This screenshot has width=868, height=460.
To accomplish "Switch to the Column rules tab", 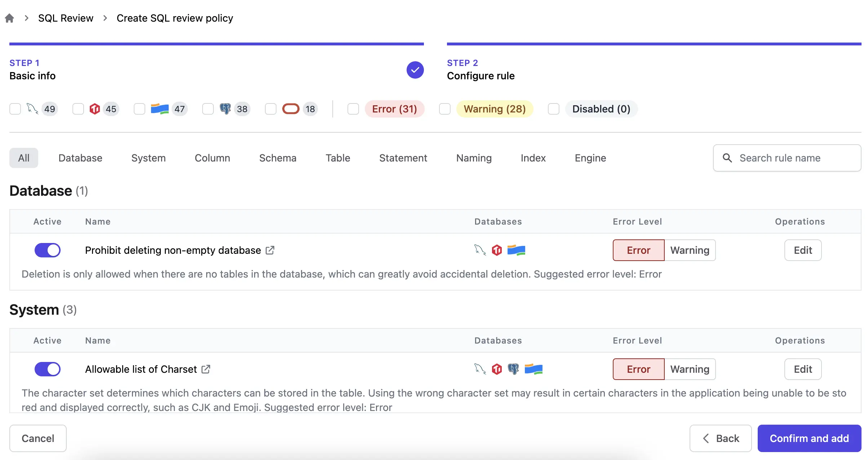I will pos(212,157).
